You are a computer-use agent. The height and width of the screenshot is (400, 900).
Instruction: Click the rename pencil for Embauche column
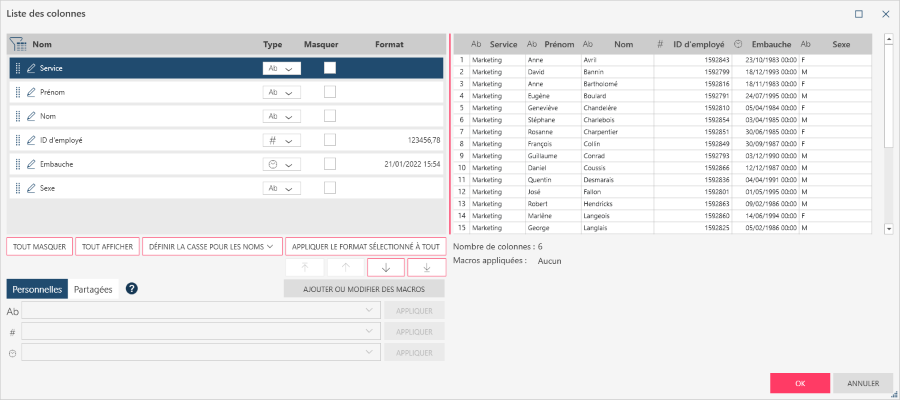click(31, 164)
